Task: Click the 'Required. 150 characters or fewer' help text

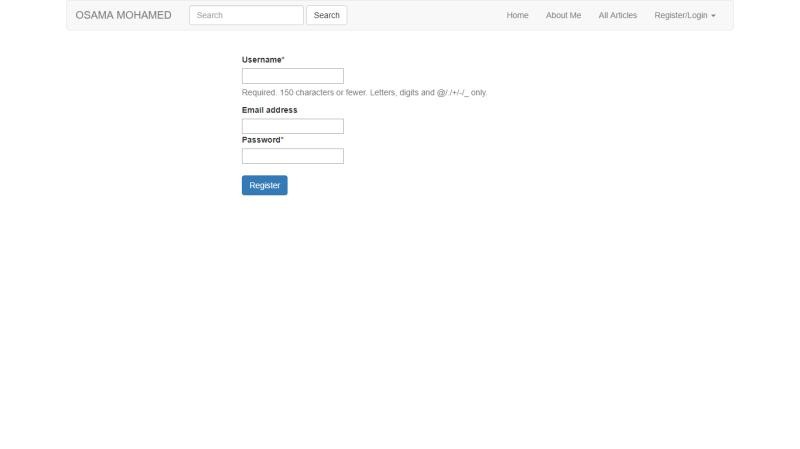Action: 364,92
